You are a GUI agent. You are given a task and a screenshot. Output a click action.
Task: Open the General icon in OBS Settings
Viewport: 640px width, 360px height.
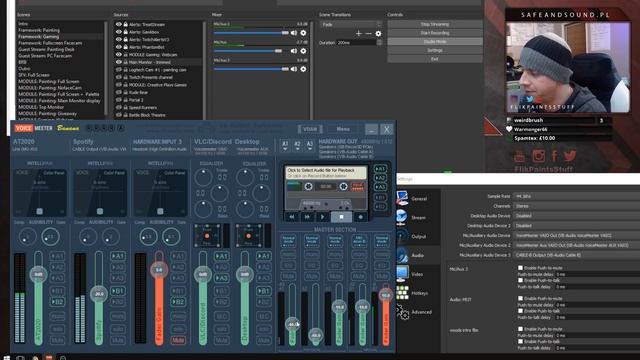402,198
